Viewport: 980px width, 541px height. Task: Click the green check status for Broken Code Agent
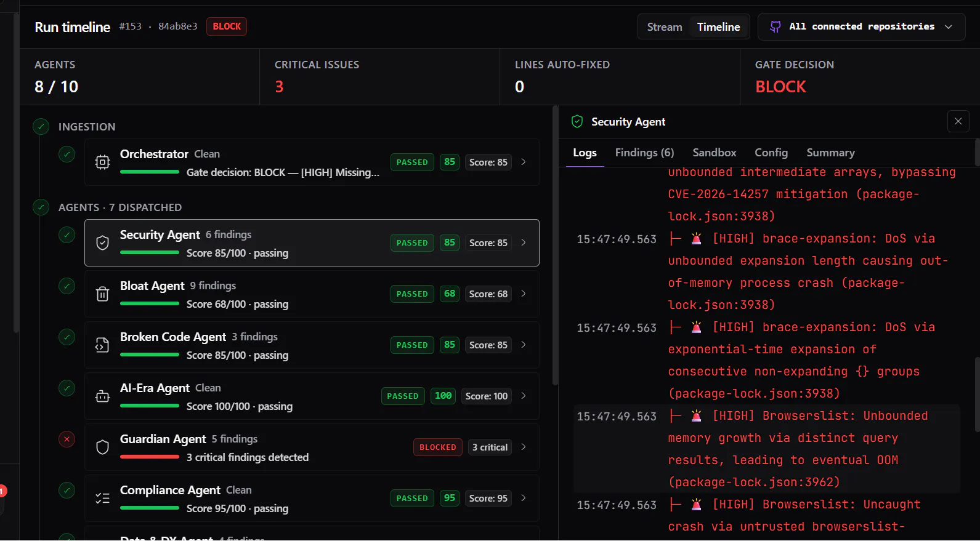[x=67, y=337]
